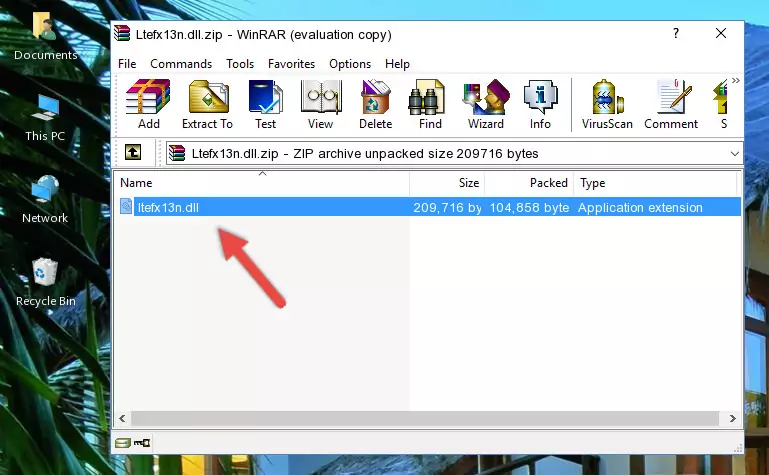Select the Network desktop icon
Image resolution: width=769 pixels, height=475 pixels.
(x=45, y=200)
